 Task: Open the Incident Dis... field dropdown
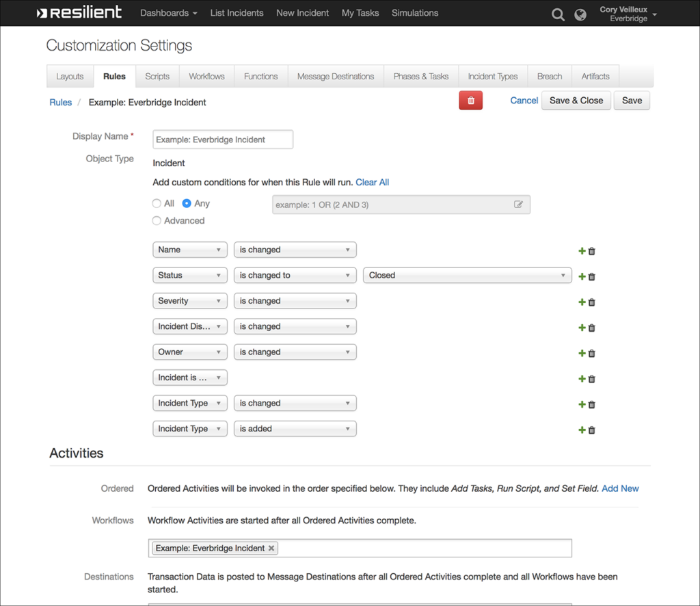click(x=190, y=326)
